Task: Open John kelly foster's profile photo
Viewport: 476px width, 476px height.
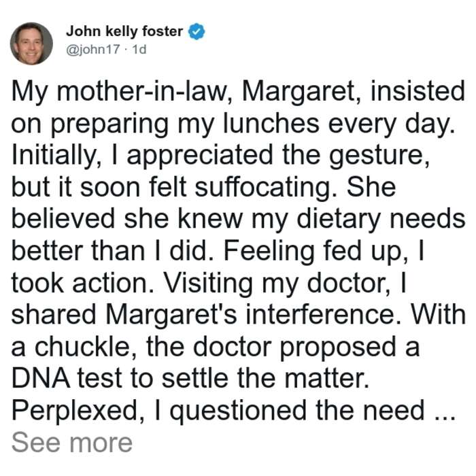Action: pyautogui.click(x=31, y=44)
